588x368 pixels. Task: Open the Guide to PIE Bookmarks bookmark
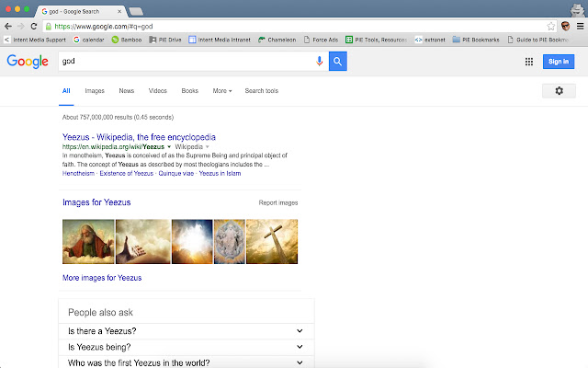click(x=538, y=40)
